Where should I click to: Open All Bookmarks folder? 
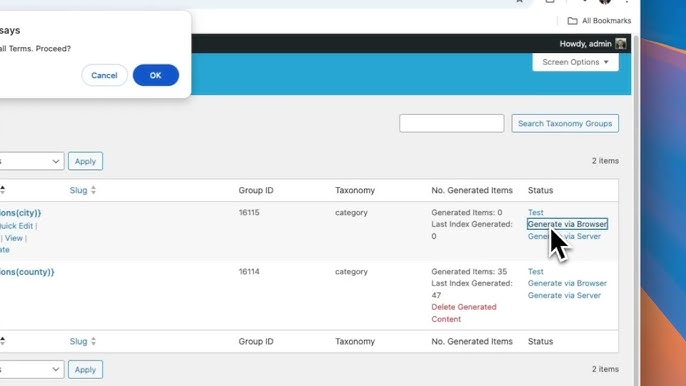(x=599, y=21)
